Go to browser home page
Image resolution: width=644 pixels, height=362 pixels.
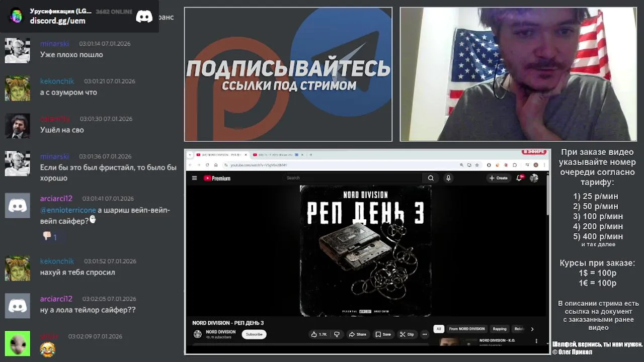pyautogui.click(x=216, y=165)
